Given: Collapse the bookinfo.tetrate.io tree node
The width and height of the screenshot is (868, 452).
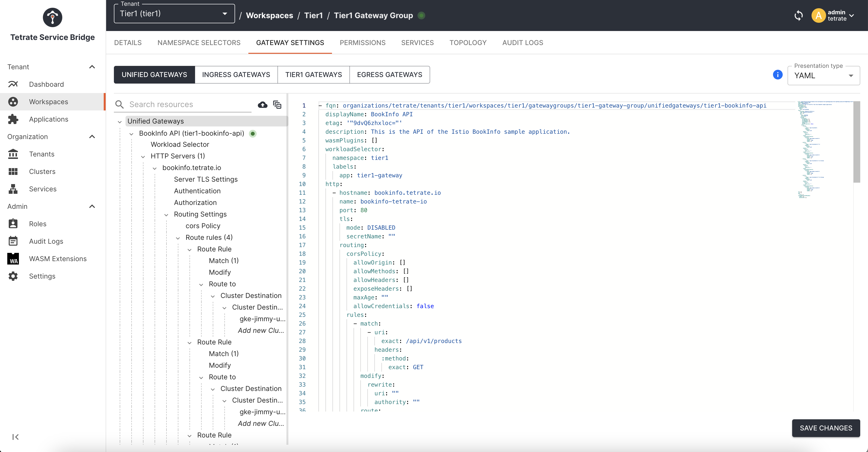Looking at the screenshot, I should [155, 168].
